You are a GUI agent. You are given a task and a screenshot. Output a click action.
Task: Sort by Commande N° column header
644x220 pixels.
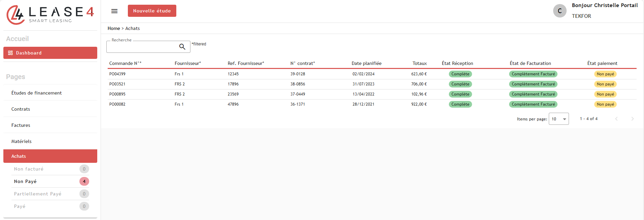click(x=125, y=63)
